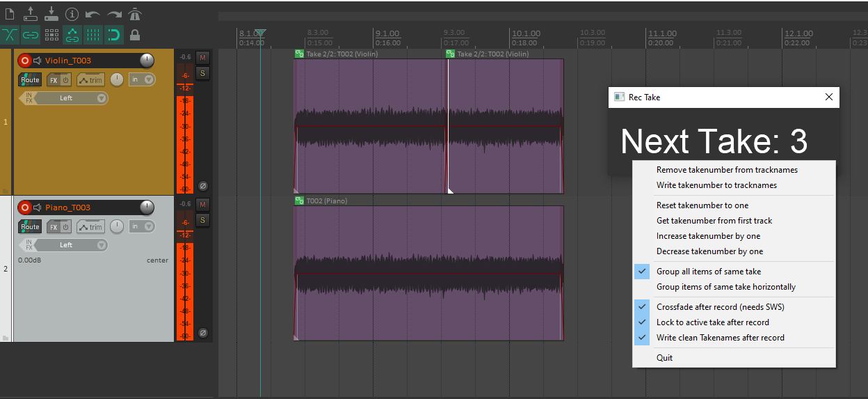The width and height of the screenshot is (868, 399).
Task: Open the 'in' monitoring dropdown on Piano track
Action: (142, 226)
